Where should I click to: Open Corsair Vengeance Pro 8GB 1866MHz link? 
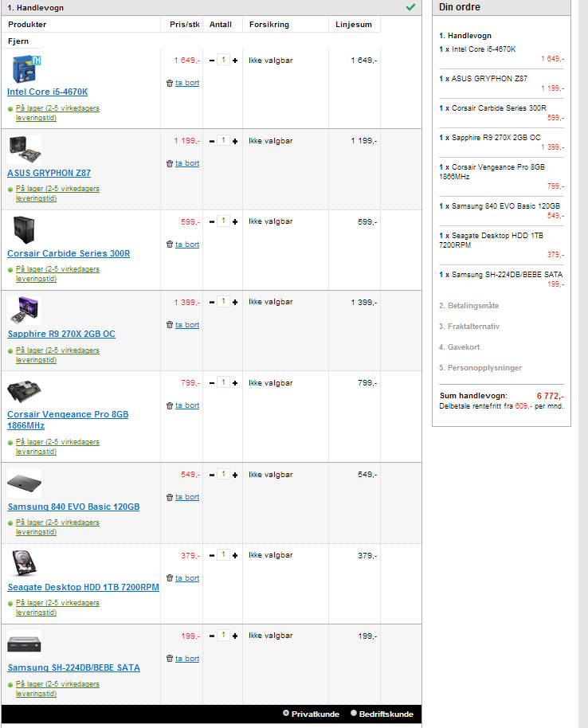[68, 420]
